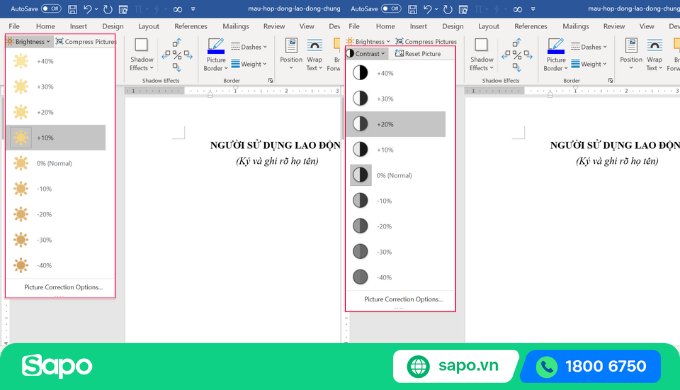Click Save icon in right title bar

412,9
